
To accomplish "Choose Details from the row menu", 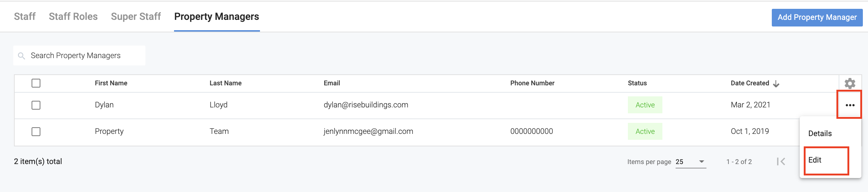I will [x=820, y=134].
